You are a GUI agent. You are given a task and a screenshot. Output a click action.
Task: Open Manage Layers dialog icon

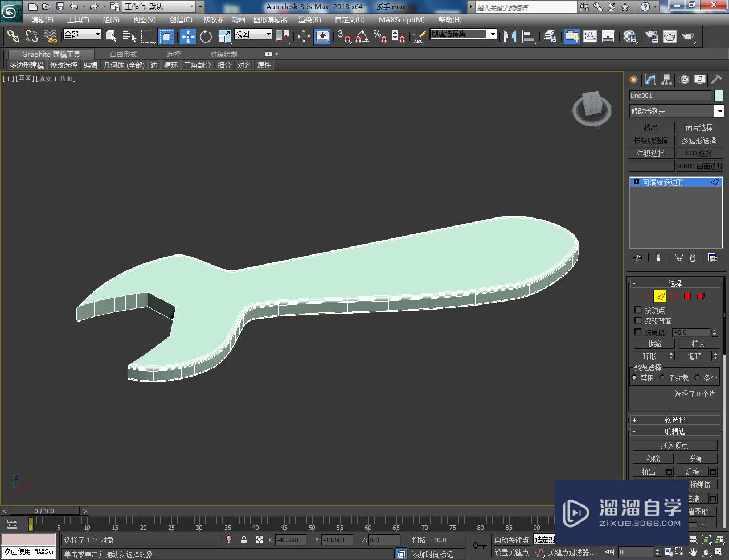(550, 36)
